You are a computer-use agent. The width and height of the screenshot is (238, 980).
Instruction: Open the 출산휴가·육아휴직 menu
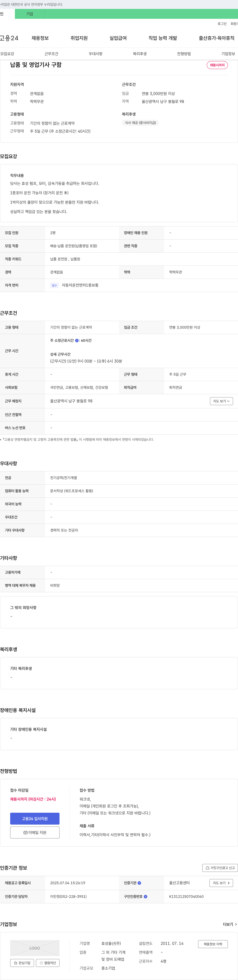[216, 38]
